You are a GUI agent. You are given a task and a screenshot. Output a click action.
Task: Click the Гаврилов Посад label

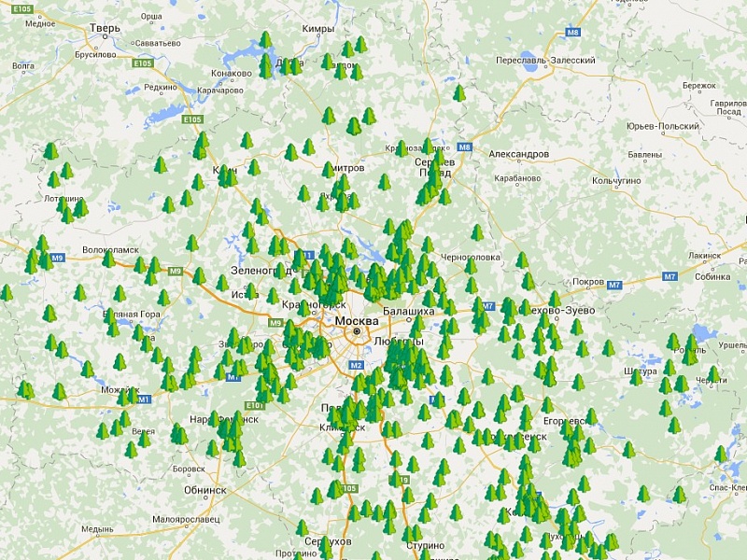(728, 107)
